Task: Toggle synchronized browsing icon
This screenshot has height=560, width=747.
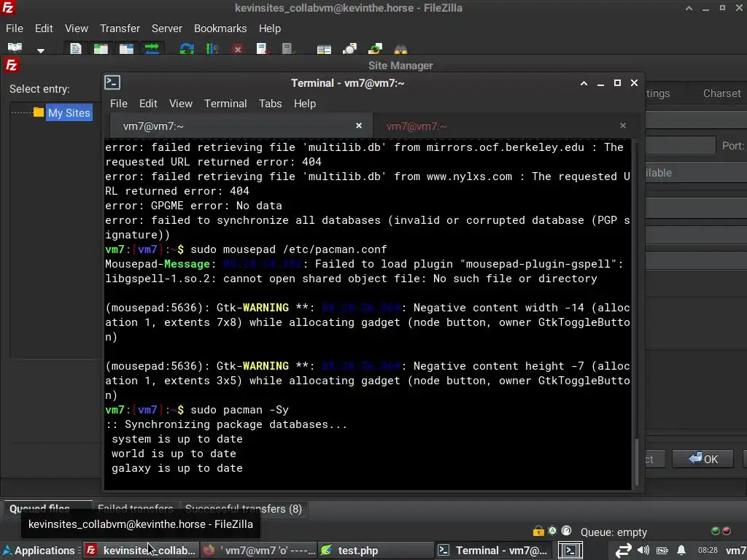Action: 375,48
